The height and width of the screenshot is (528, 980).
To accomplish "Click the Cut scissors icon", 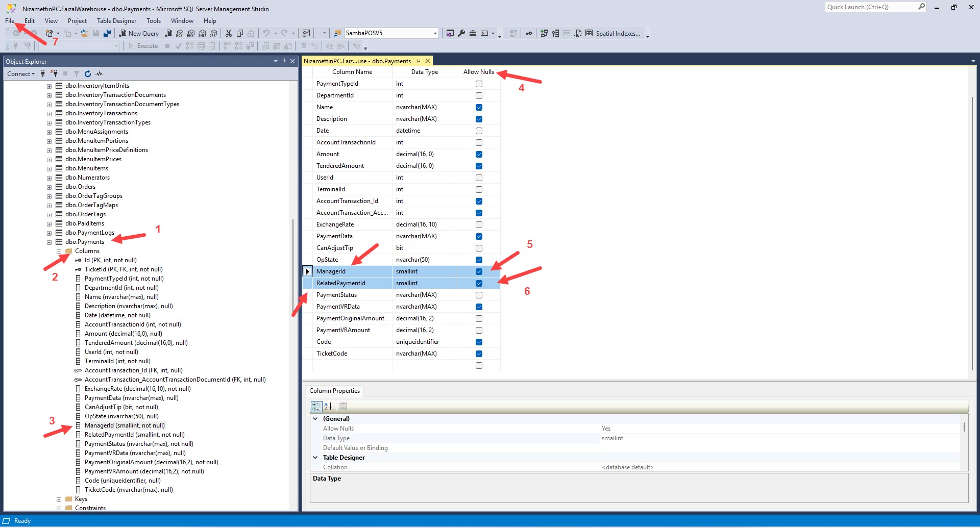I will point(229,34).
